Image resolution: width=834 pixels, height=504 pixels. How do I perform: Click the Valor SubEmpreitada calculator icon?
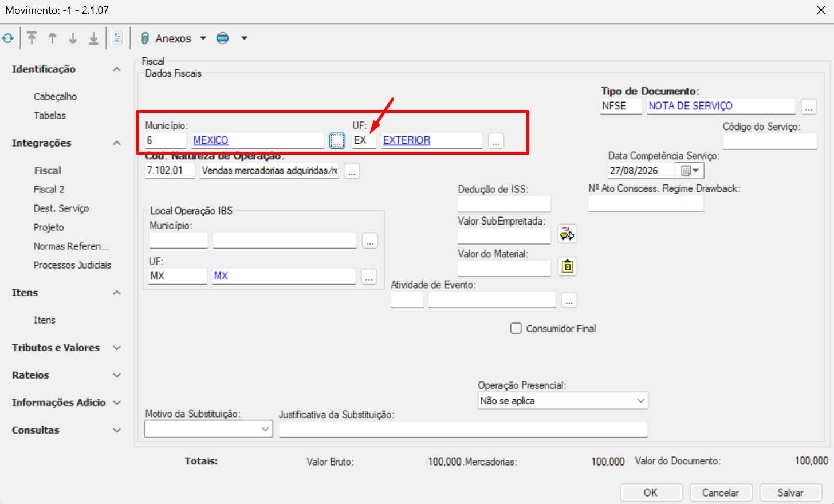pos(567,234)
